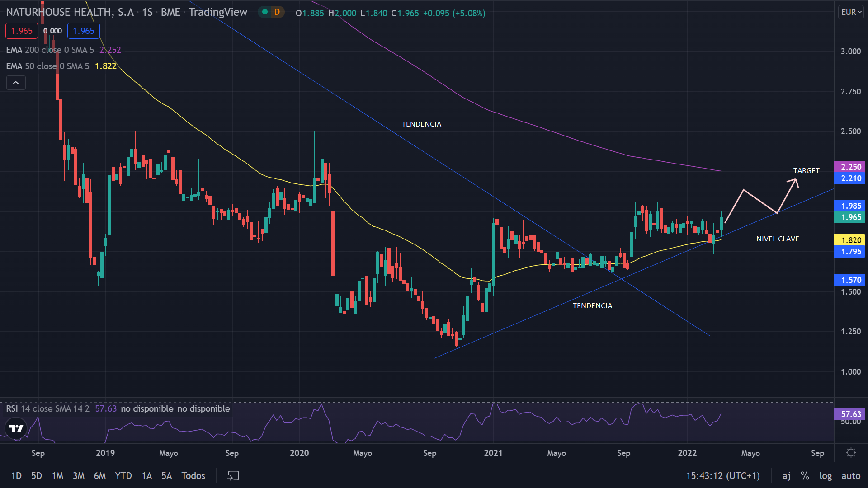The height and width of the screenshot is (488, 868).
Task: Click the delayed data 'D' badge
Action: 277,12
